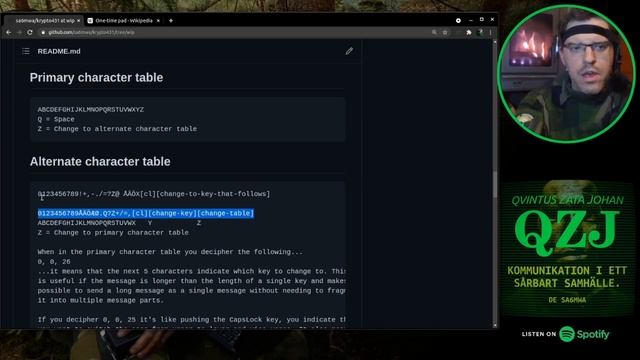Viewport: 640px width, 360px height.
Task: Switch to the One-time pad - Wikipedia tab
Action: [x=124, y=20]
